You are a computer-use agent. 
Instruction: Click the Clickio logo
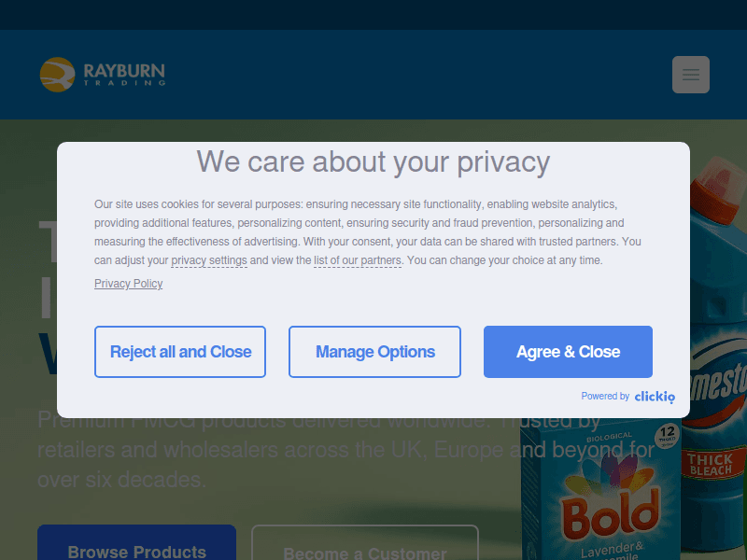coord(655,397)
